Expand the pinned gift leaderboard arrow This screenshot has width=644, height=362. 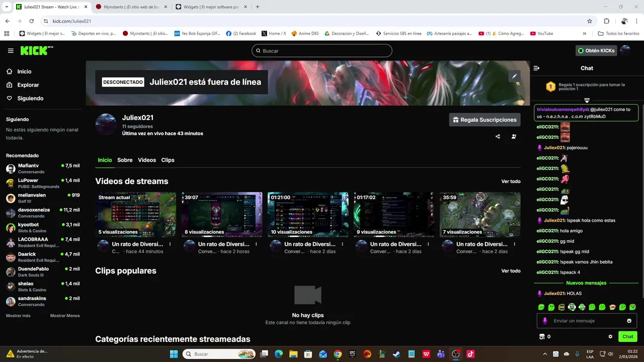(587, 101)
